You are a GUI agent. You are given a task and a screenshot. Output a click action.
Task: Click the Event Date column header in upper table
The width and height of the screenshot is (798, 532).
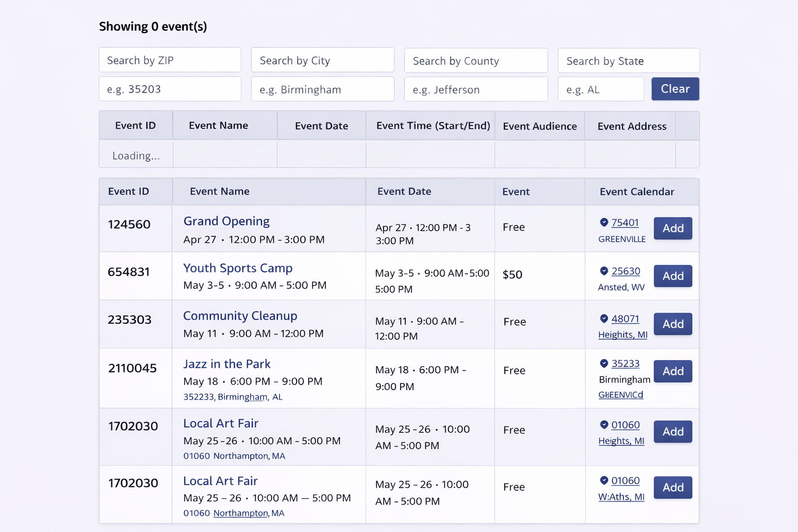tap(322, 126)
